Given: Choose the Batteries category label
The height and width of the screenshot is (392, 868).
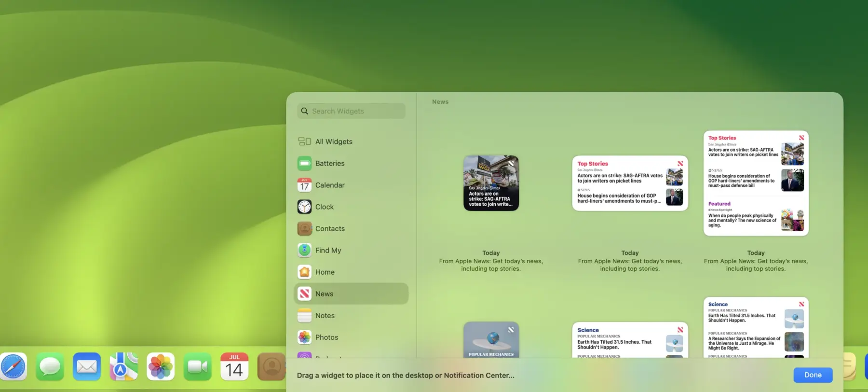Looking at the screenshot, I should [x=330, y=163].
